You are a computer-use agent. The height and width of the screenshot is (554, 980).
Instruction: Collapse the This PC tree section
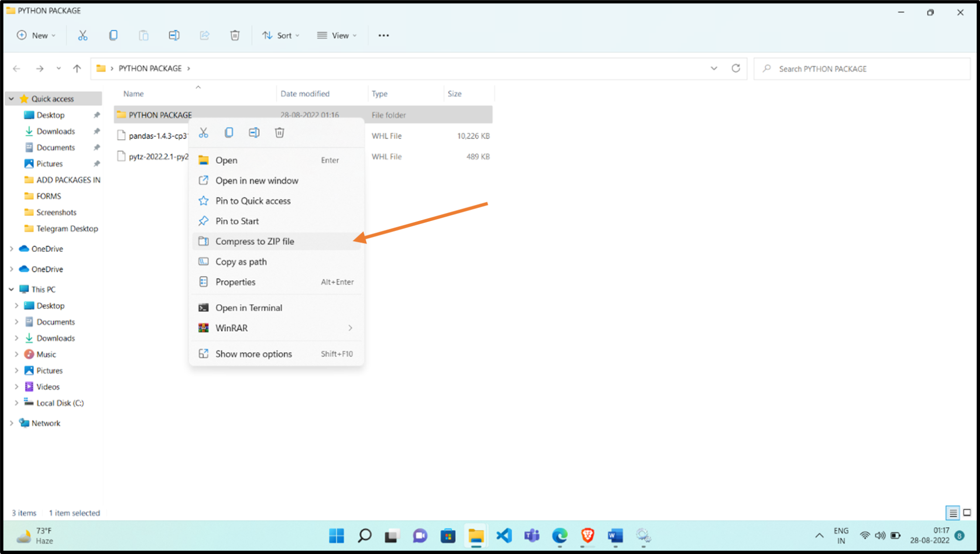pos(11,289)
